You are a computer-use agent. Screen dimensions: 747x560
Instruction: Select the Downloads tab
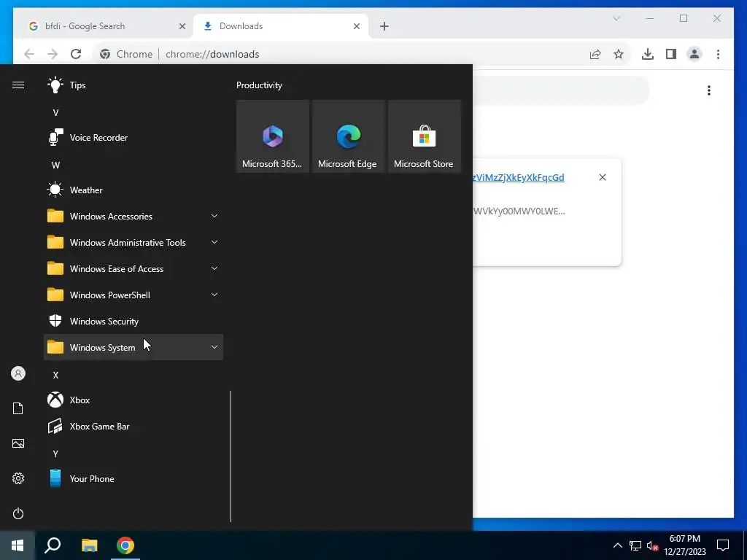(x=281, y=26)
